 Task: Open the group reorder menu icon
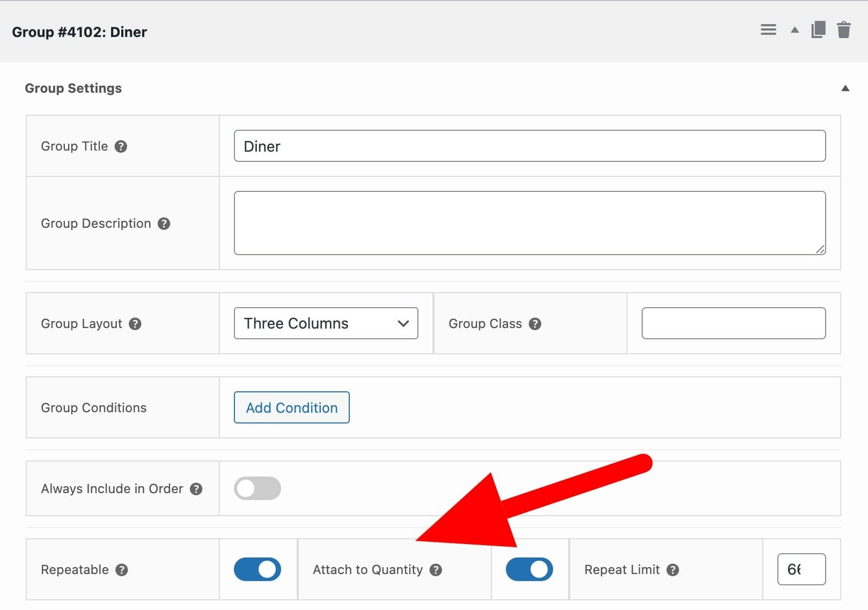click(768, 30)
